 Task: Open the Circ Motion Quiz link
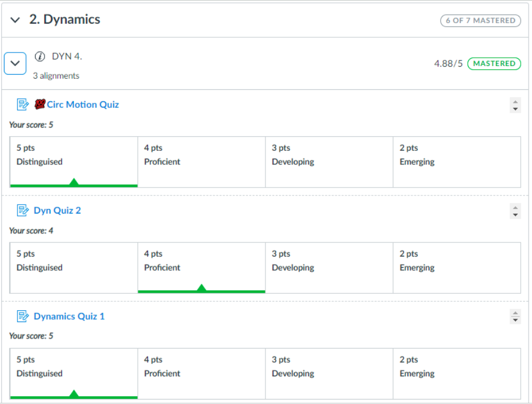tap(82, 105)
